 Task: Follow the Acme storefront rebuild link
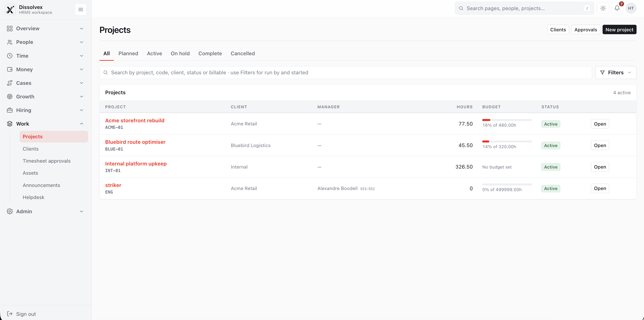click(135, 121)
